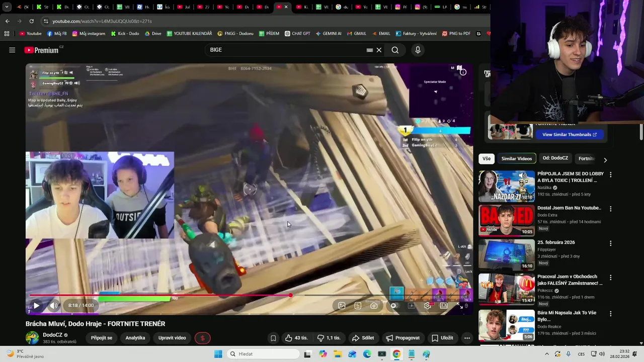Show video info card icon
The image size is (644, 362).
coord(463,72)
